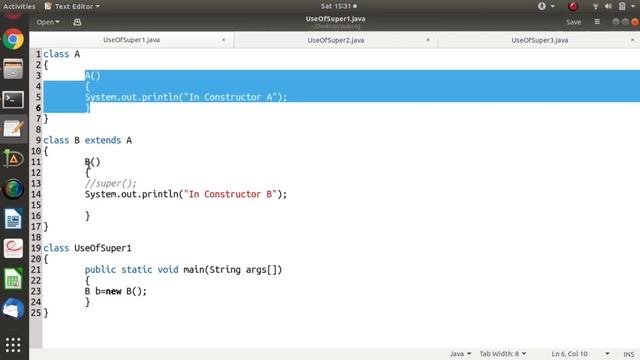Open the drawing app dock icon below Text Editor
Image resolution: width=640 pixels, height=360 pixels.
tap(13, 159)
